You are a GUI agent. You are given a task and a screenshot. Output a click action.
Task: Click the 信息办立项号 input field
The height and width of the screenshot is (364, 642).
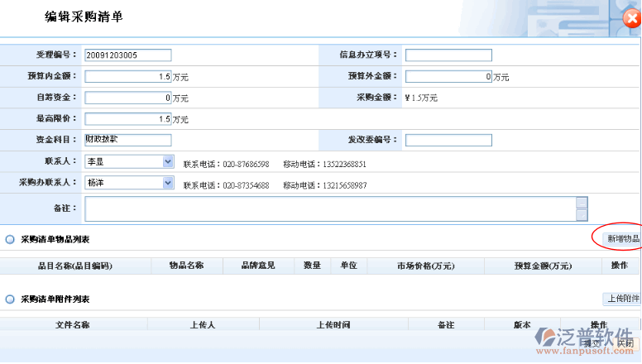(448, 55)
